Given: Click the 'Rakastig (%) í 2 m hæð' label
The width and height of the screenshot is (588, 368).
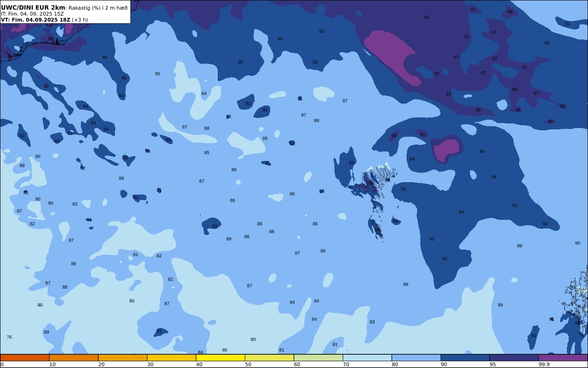Looking at the screenshot, I should coord(98,8).
